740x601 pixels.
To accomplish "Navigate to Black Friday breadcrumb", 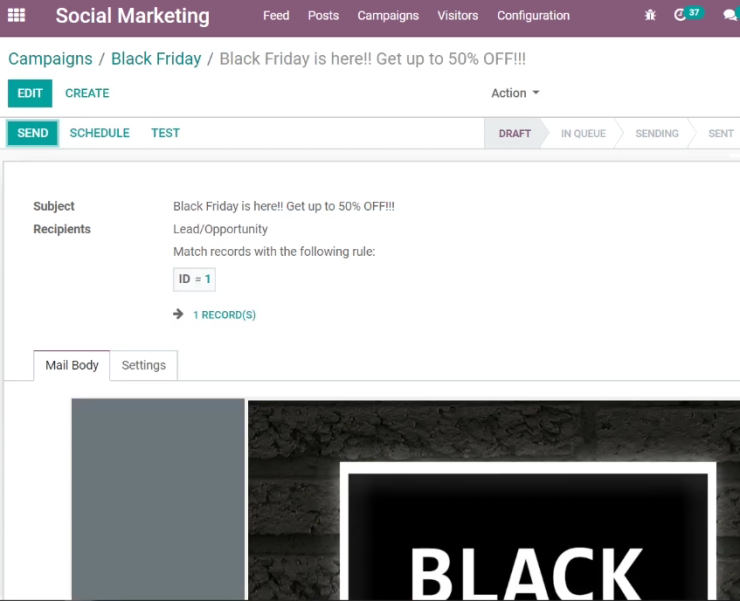I will pyautogui.click(x=156, y=59).
